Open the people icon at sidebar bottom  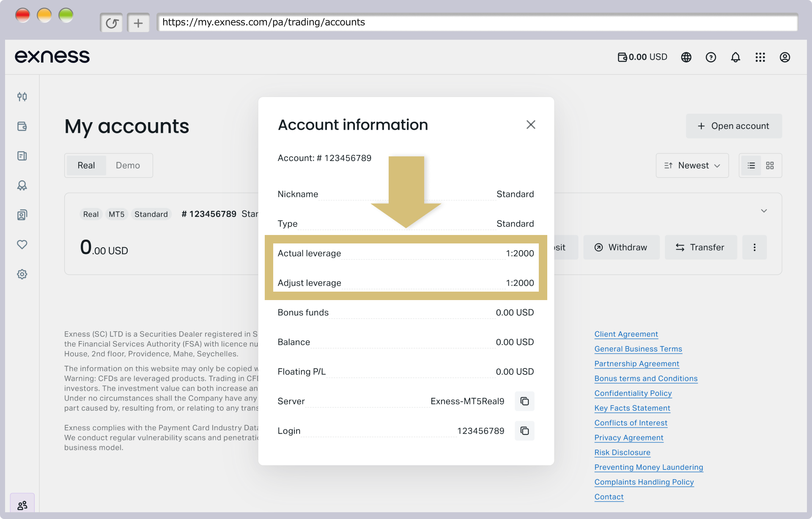22,505
